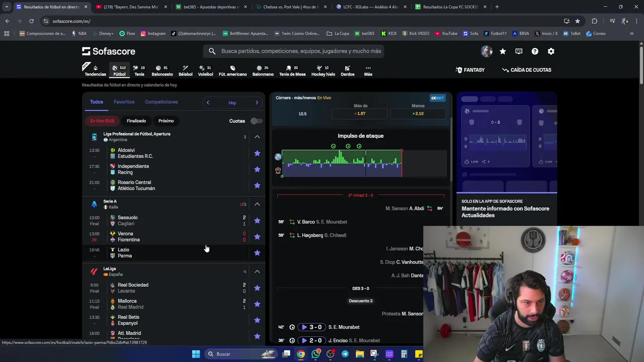Screen dimensions: 644x362
Task: Switch to Chelsea vs. Port Vale tab
Action: 291,7
